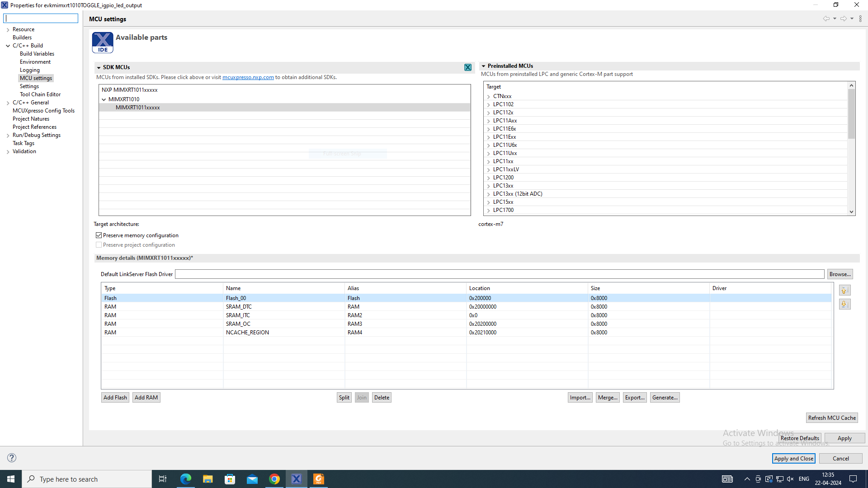This screenshot has width=868, height=488.
Task: Click the Refresh MCU Cache button
Action: (831, 418)
